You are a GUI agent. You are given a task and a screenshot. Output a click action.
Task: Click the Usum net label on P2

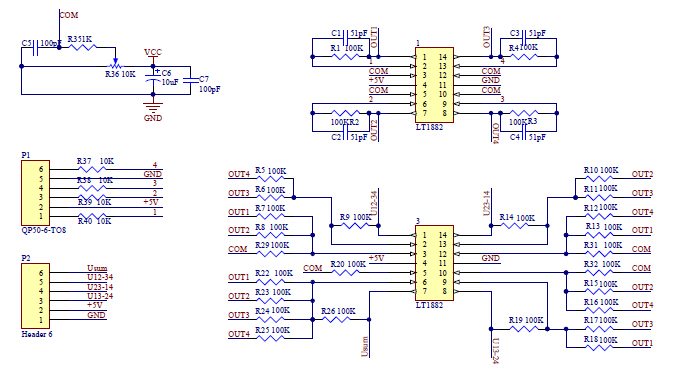(97, 268)
